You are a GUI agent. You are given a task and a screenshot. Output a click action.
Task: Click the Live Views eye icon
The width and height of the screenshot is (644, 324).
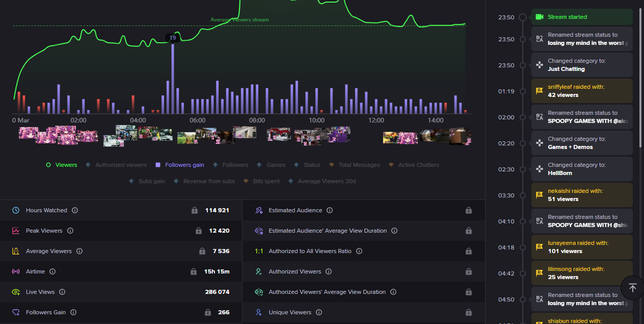pos(16,292)
